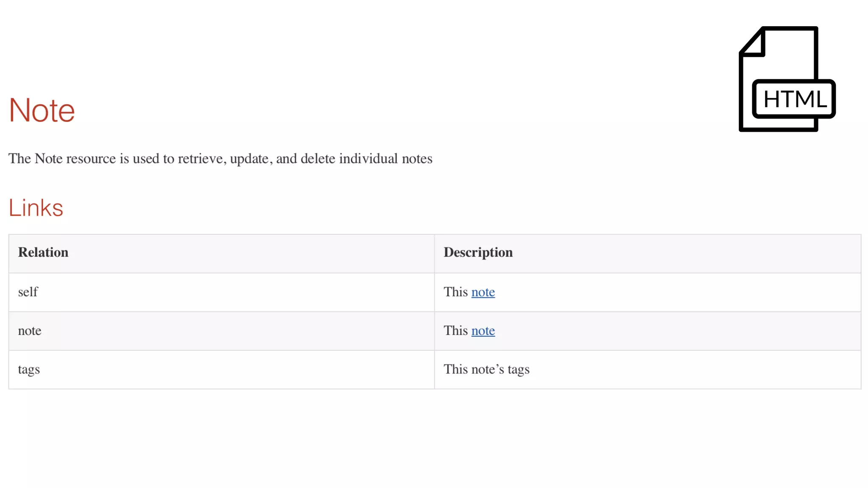
Task: Select the Description column header
Action: pos(478,252)
